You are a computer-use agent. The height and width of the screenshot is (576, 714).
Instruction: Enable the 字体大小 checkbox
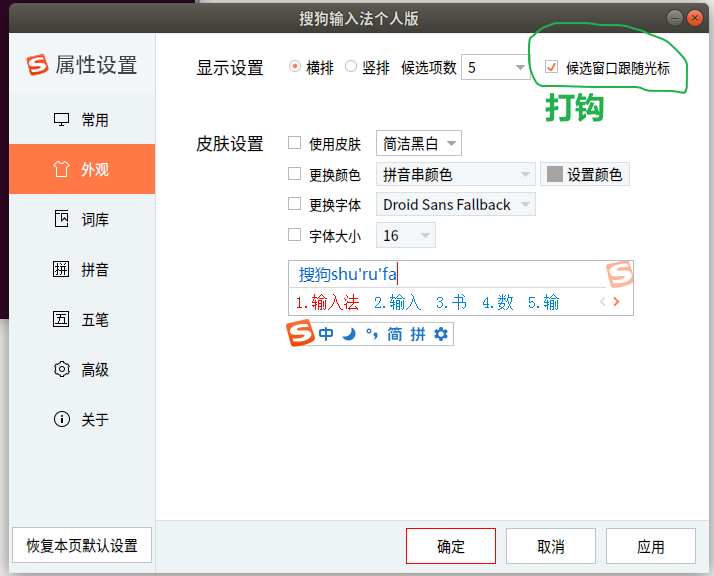[x=295, y=234]
